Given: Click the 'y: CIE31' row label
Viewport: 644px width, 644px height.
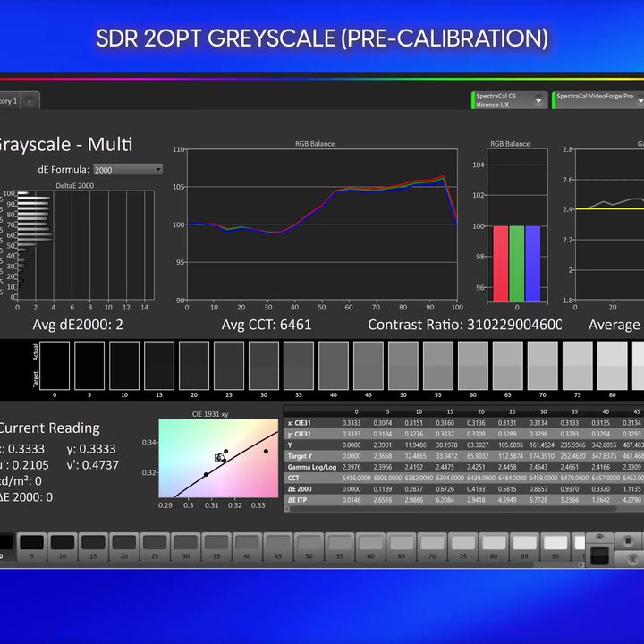Looking at the screenshot, I should 299,434.
